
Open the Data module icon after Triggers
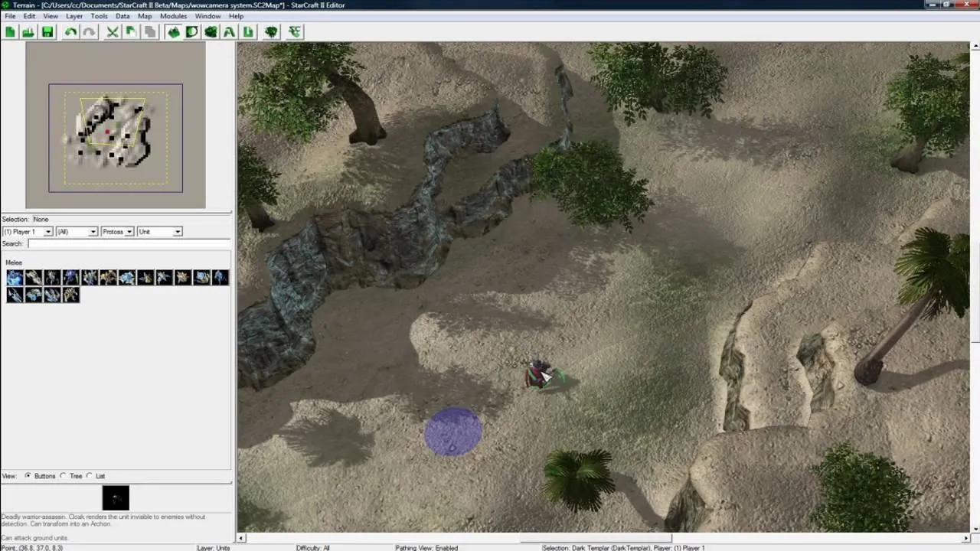(211, 31)
